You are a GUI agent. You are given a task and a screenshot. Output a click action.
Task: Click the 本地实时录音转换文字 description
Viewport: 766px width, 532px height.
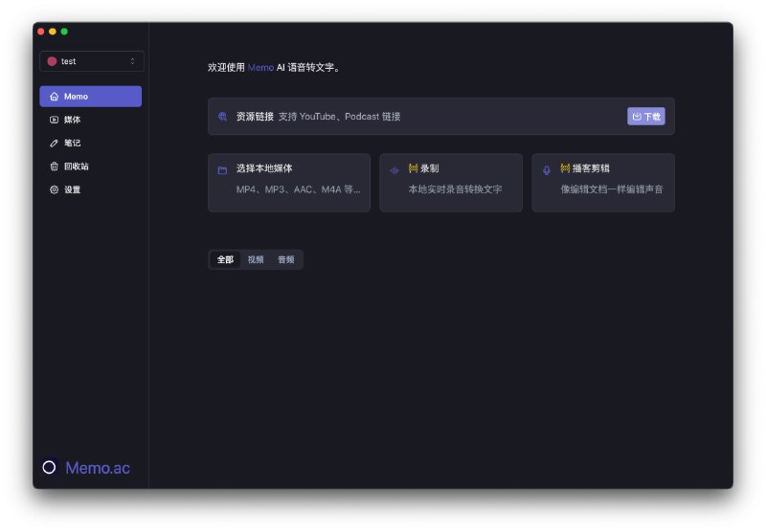[456, 189]
